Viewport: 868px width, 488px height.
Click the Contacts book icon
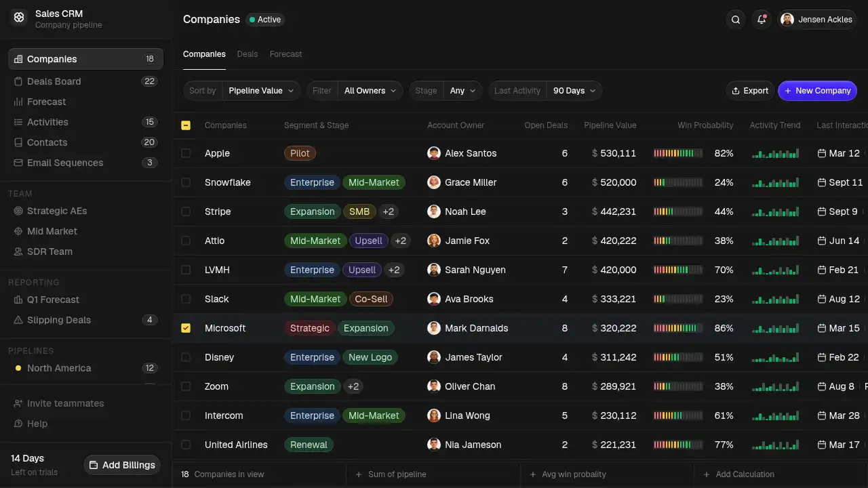[18, 142]
